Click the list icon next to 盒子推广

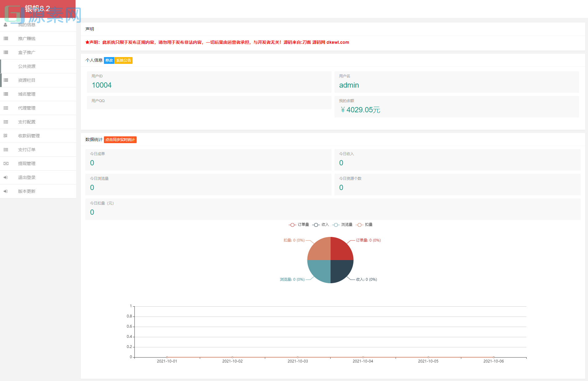6,52
